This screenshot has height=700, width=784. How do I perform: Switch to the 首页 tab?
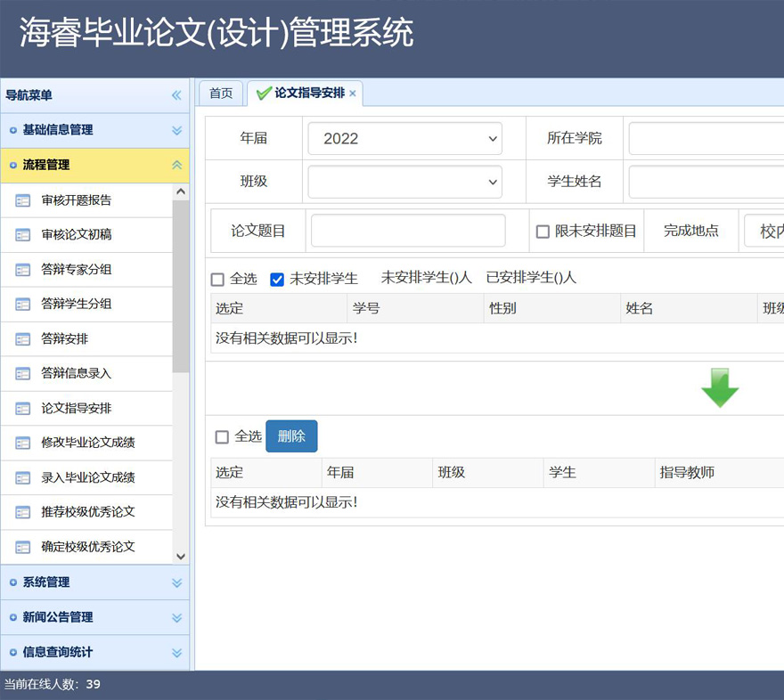point(221,94)
